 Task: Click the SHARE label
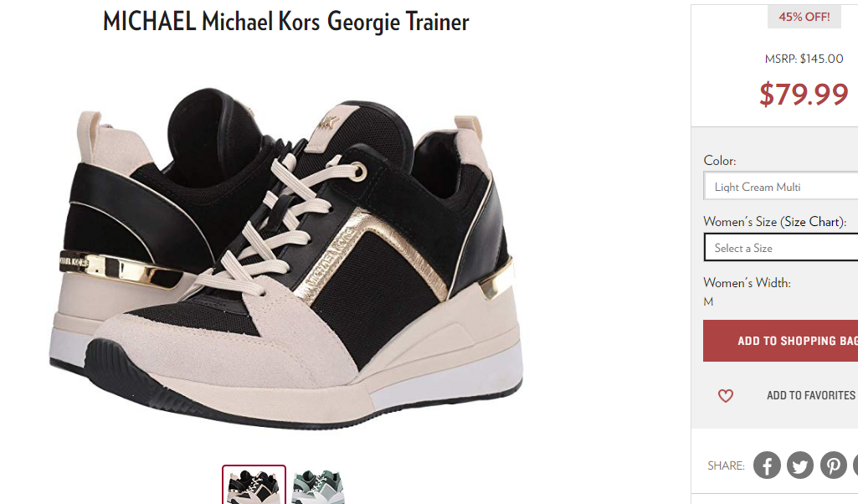coord(726,465)
